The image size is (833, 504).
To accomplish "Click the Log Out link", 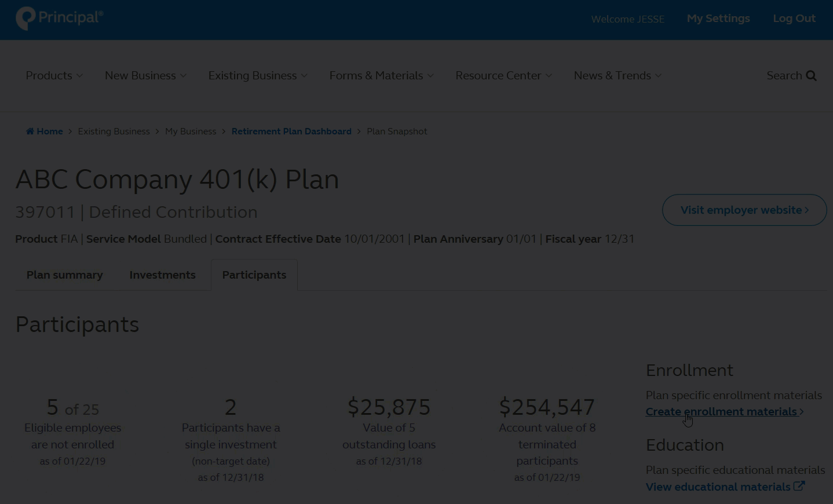I will 794,19.
